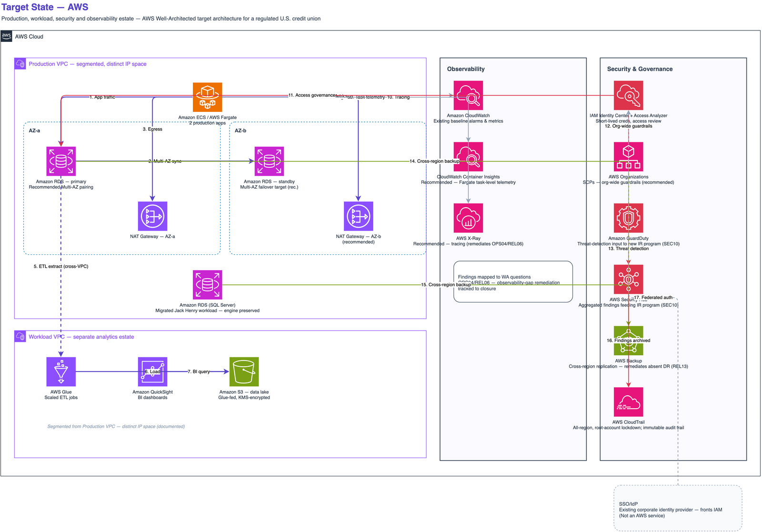Click the Workload VPC cloud icon
The height and width of the screenshot is (532, 762).
pos(20,336)
